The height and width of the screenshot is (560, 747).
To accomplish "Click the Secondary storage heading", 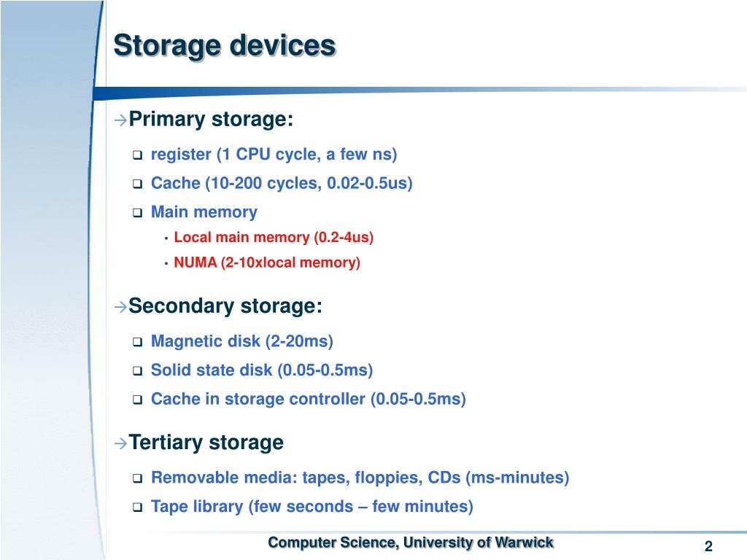I will (225, 306).
